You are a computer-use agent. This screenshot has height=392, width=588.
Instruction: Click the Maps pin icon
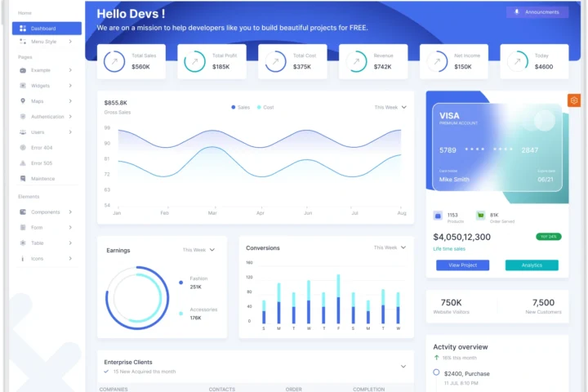(22, 101)
